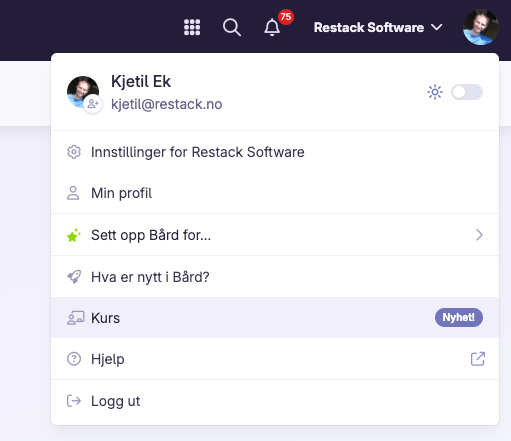The image size is (511, 441).
Task: Expand Sett opp Bård for... submenu
Action: 275,235
